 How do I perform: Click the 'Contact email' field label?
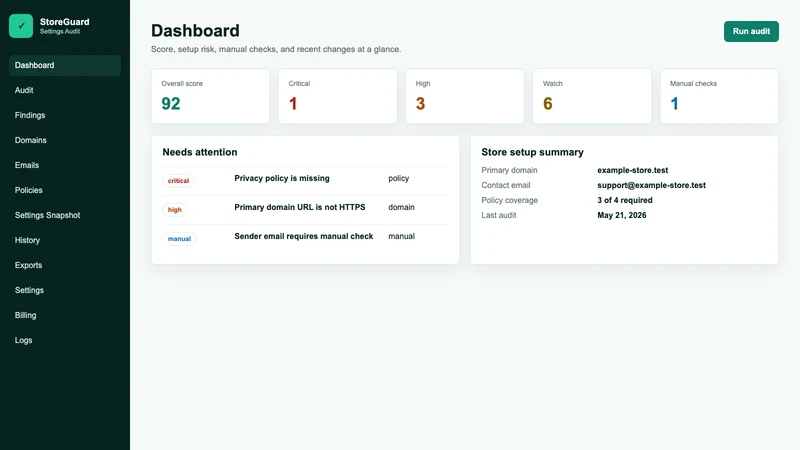[506, 185]
